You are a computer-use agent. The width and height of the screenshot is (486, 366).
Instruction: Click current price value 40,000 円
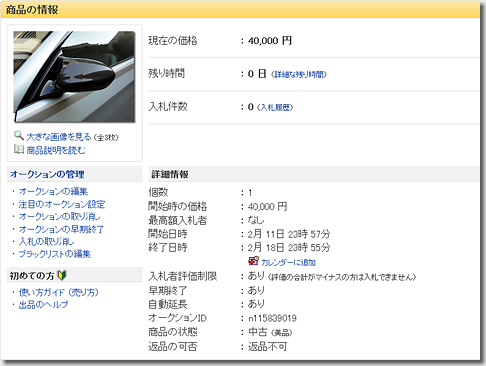[270, 41]
